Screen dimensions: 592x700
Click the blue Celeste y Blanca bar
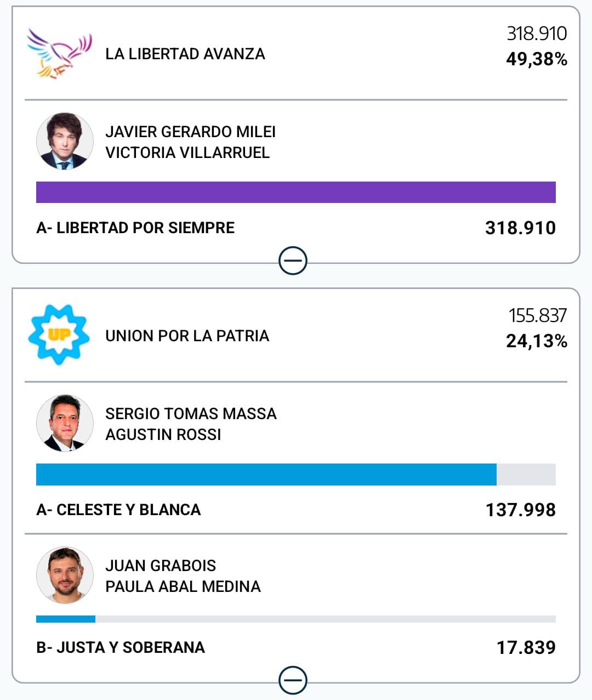[266, 475]
